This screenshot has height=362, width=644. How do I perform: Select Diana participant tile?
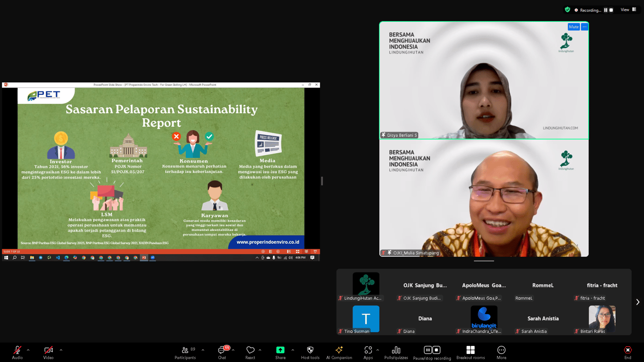click(425, 320)
